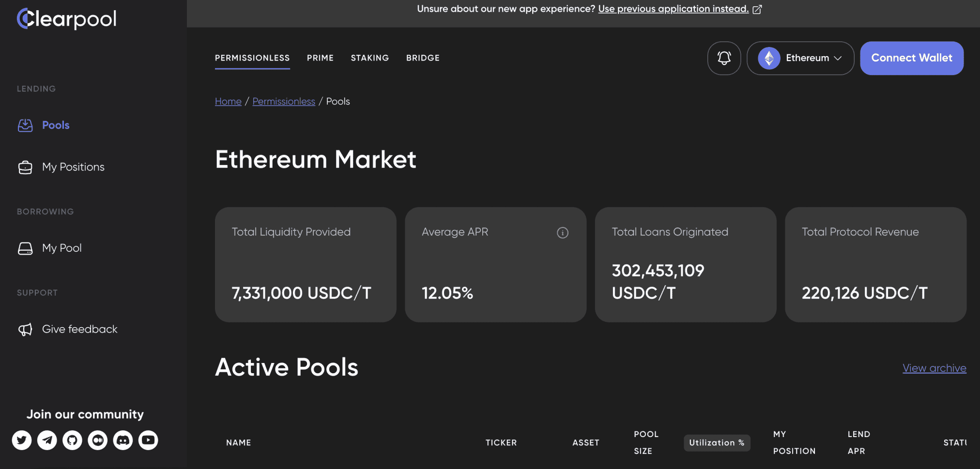Click the external link icon in banner
980x469 pixels.
(x=757, y=9)
